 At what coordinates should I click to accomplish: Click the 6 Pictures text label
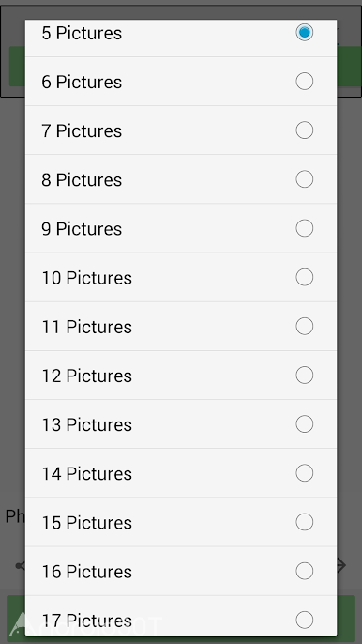(x=82, y=83)
